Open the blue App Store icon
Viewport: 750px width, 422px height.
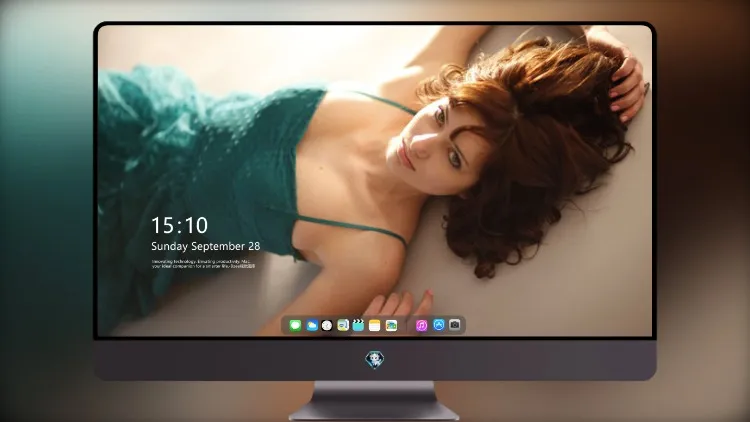click(439, 325)
